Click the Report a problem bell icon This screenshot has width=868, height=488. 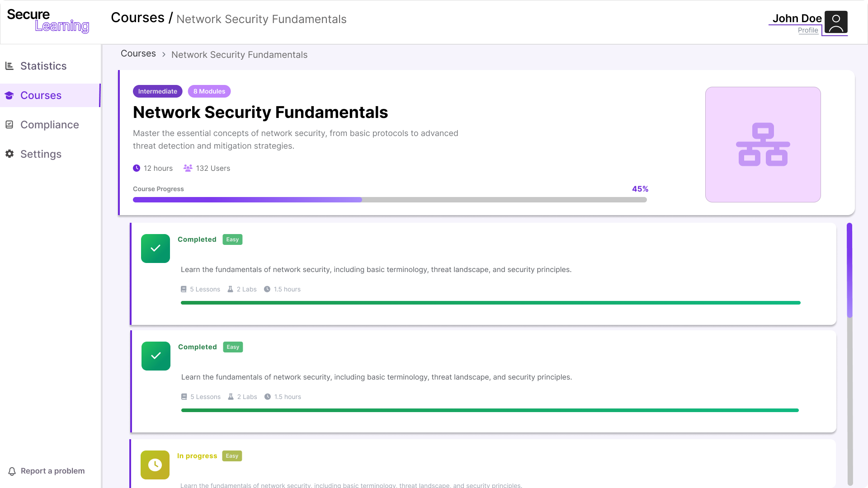point(12,471)
